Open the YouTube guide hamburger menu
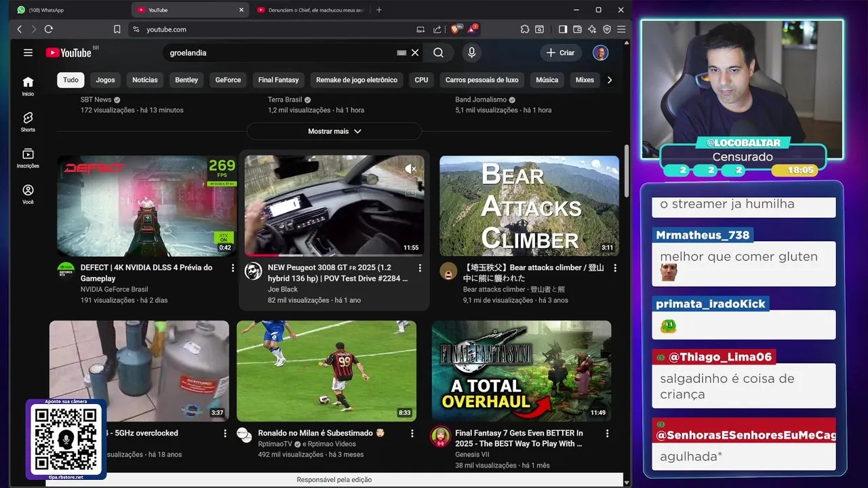This screenshot has height=488, width=868. pyautogui.click(x=28, y=52)
